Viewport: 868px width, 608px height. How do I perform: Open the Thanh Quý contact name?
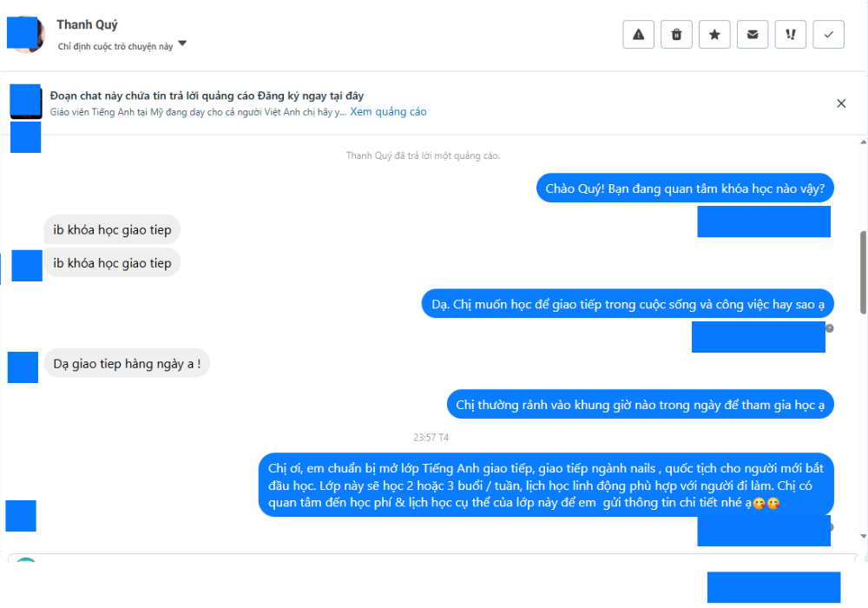point(87,25)
